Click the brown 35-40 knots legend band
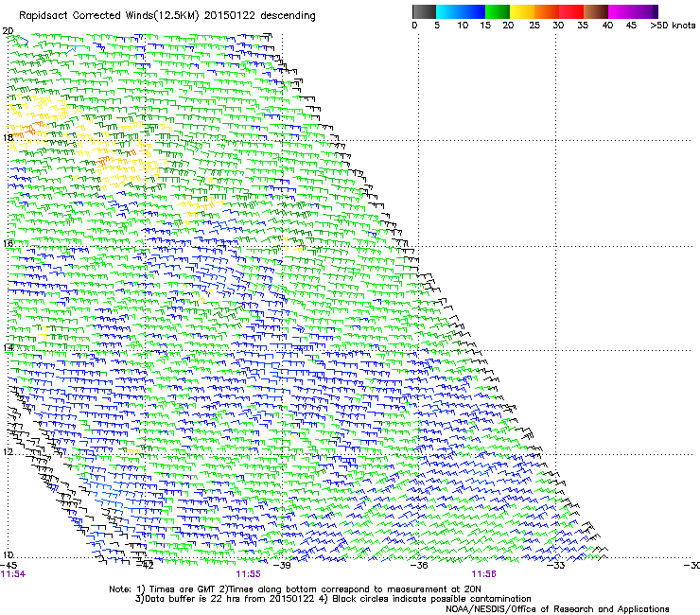 pyautogui.click(x=596, y=11)
